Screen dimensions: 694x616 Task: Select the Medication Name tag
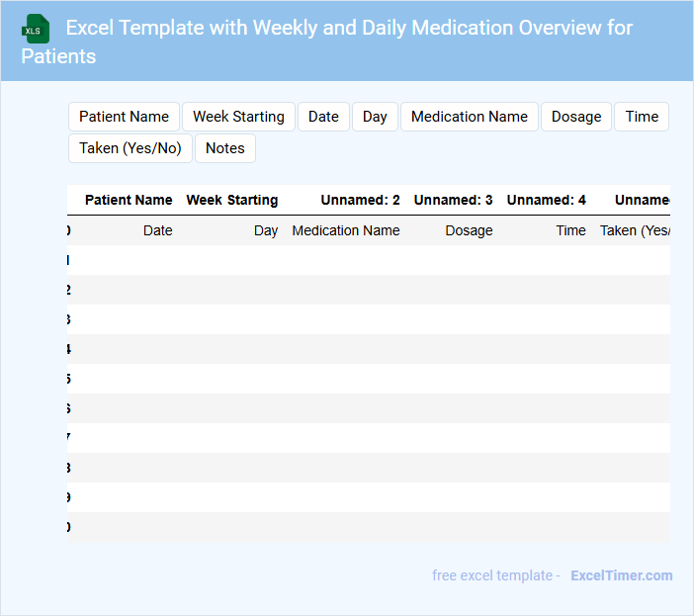tap(469, 117)
